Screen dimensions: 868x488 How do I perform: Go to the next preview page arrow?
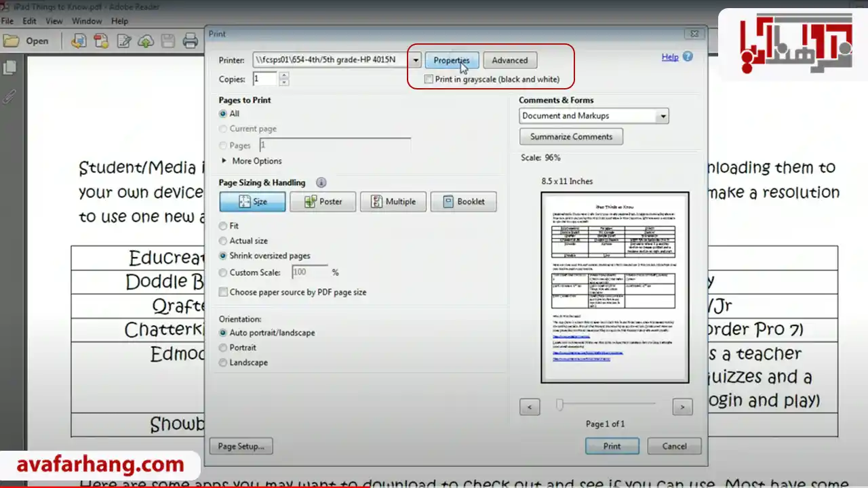coord(682,407)
